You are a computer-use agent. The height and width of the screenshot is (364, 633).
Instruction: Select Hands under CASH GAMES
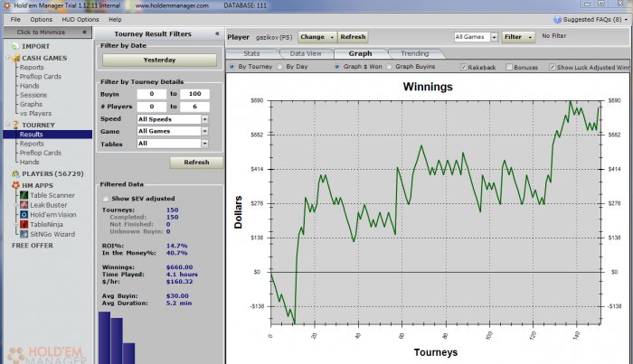tap(30, 86)
